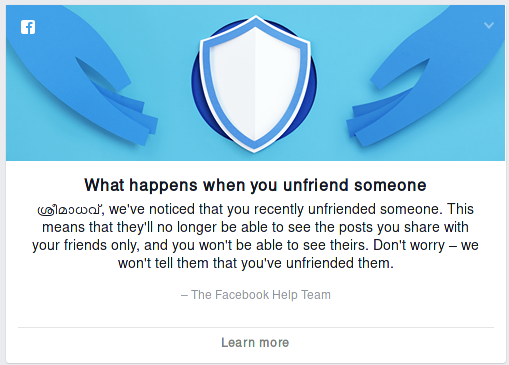
Task: Click the white shield illustration
Action: [255, 84]
